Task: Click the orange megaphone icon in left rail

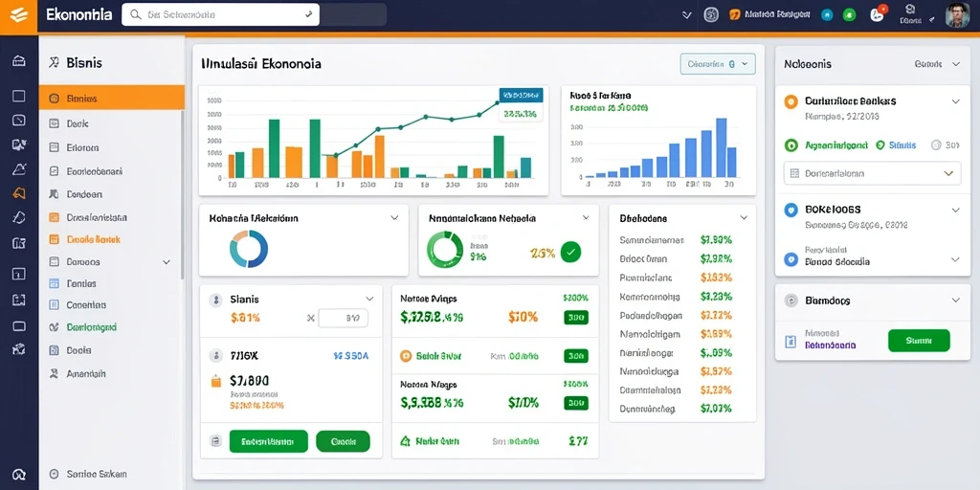Action: (x=19, y=193)
